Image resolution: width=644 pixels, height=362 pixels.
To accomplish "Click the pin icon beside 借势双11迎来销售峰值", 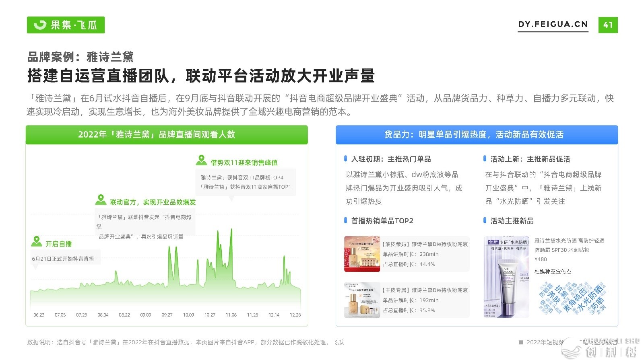I will [x=201, y=160].
